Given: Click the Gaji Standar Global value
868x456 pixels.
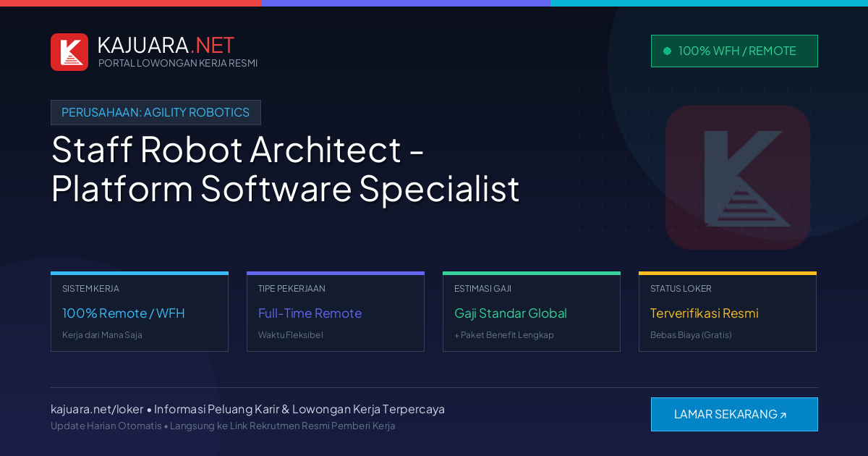Looking at the screenshot, I should point(511,313).
